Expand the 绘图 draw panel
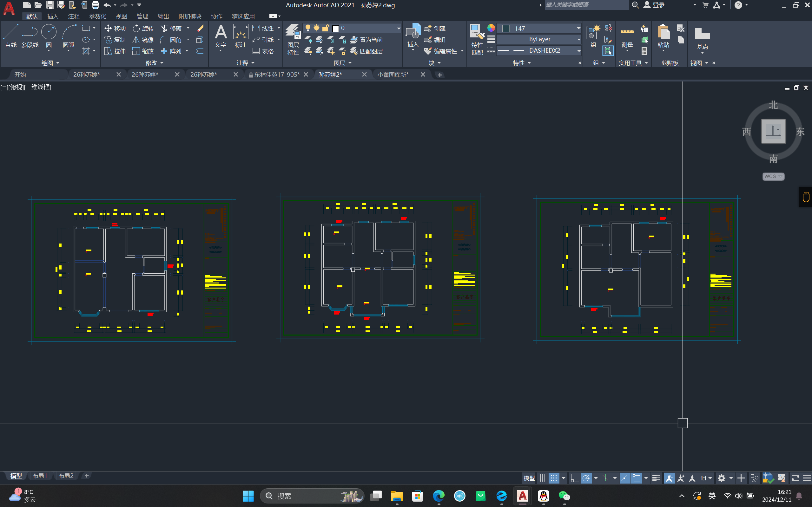This screenshot has width=812, height=507. pyautogui.click(x=50, y=63)
